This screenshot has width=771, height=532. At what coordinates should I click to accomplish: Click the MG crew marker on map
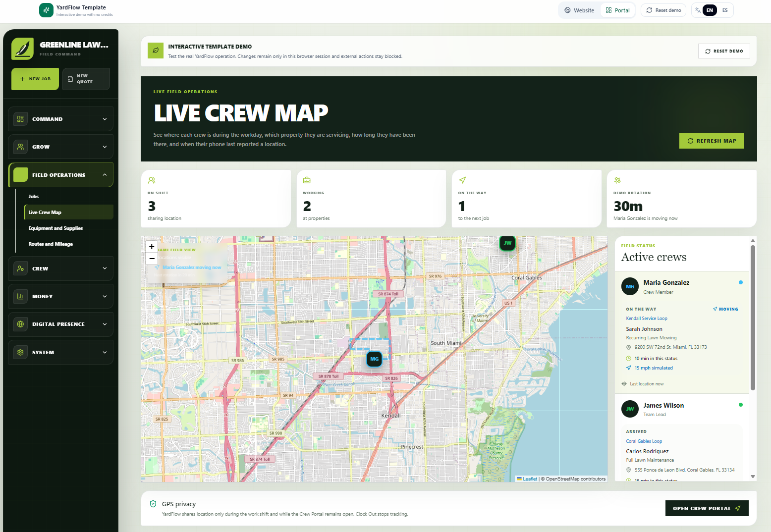tap(374, 359)
